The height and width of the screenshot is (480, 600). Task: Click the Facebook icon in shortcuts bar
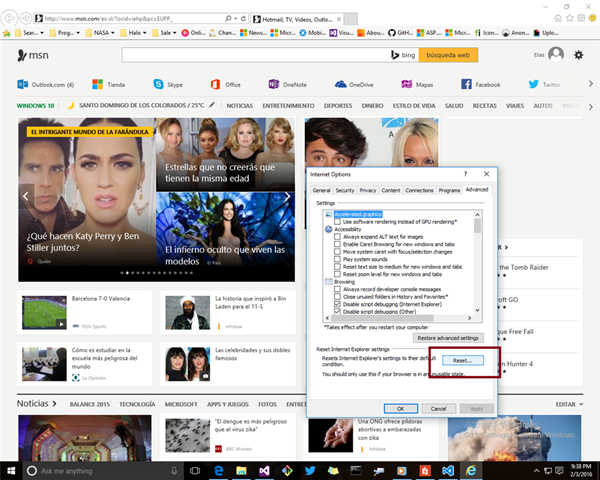coord(466,85)
